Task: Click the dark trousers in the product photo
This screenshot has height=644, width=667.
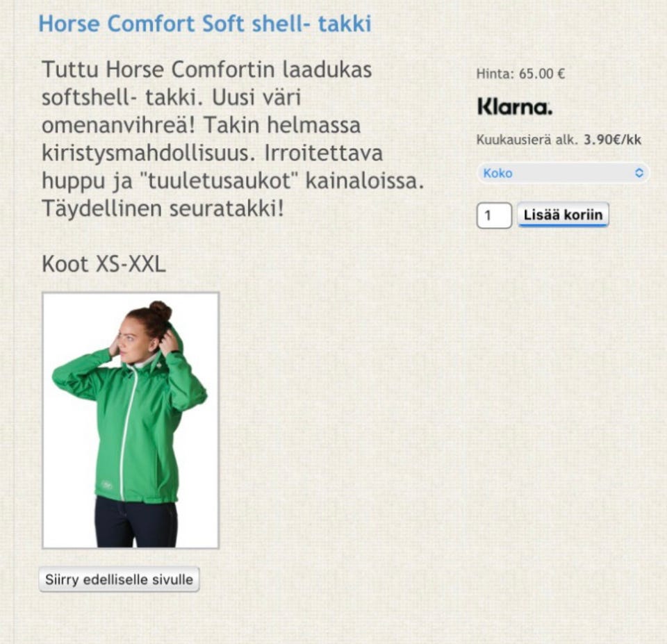Action: [136, 523]
